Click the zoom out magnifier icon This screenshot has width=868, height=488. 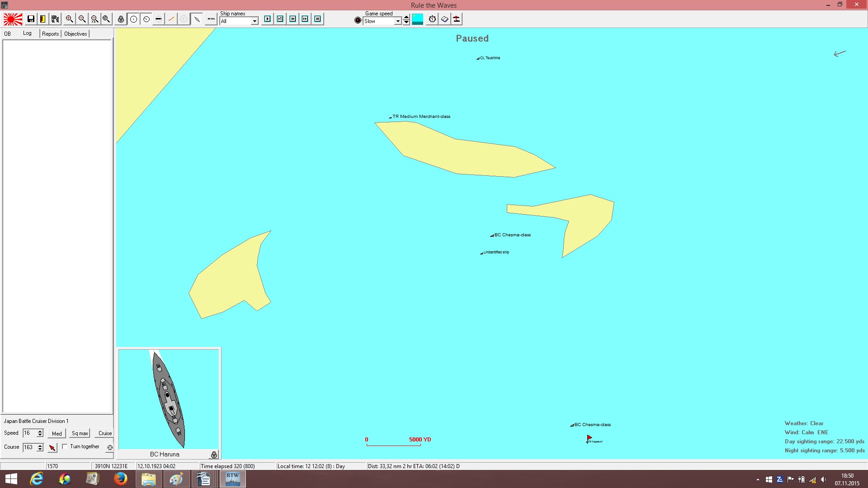[x=82, y=19]
